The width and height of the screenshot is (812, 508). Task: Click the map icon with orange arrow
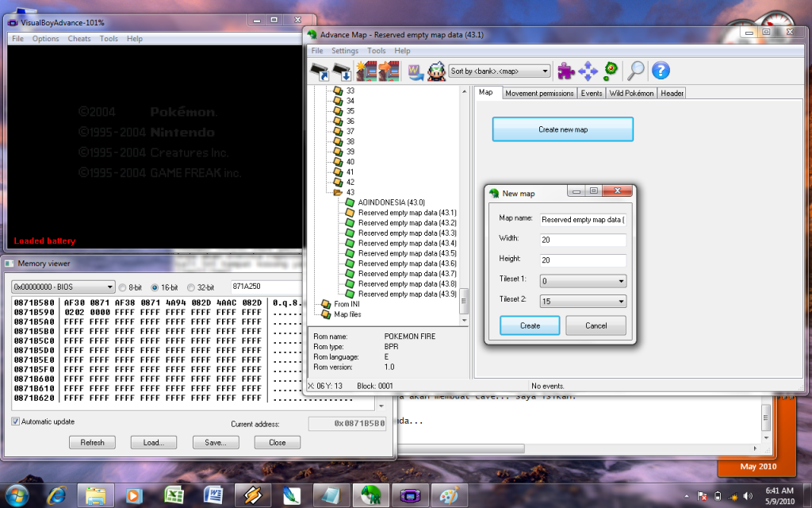pos(389,71)
